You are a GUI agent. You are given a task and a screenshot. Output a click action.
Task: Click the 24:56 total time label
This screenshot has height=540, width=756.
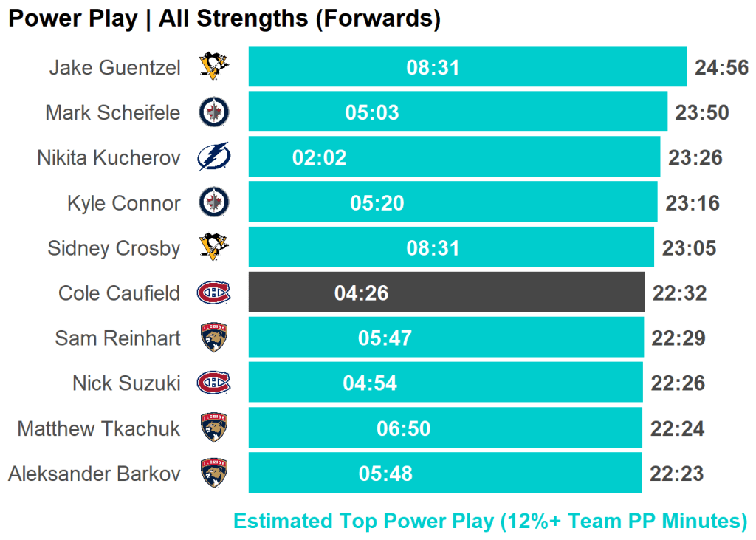pos(721,68)
